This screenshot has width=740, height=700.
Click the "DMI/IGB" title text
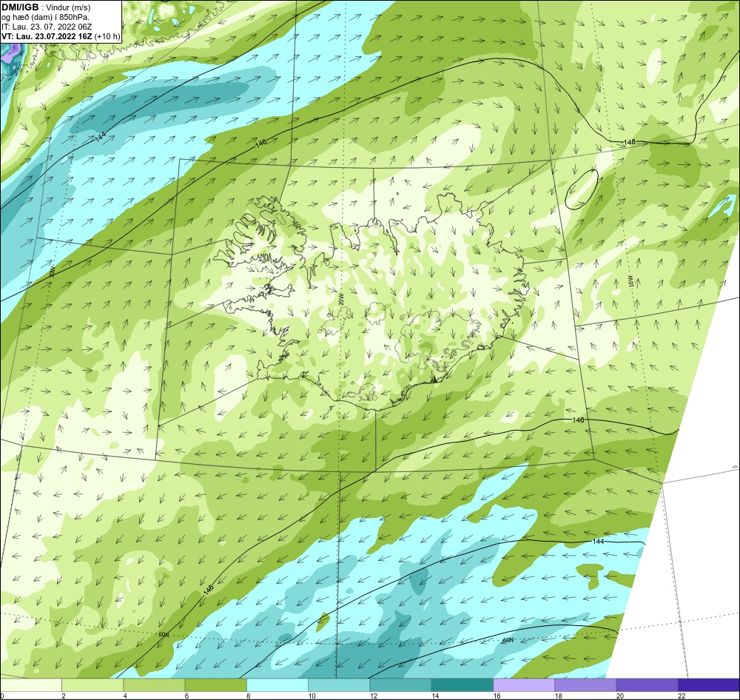[x=20, y=7]
